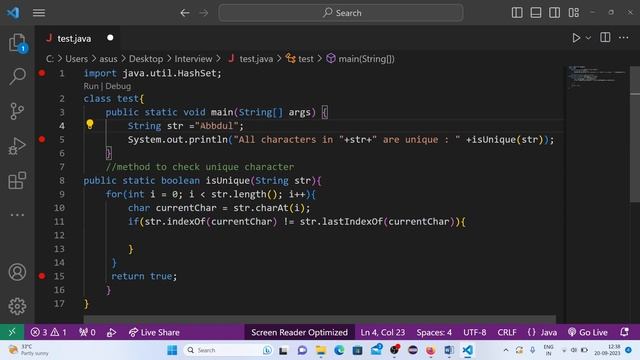Click Go Live in the status bar
The image size is (640, 360).
coord(588,332)
